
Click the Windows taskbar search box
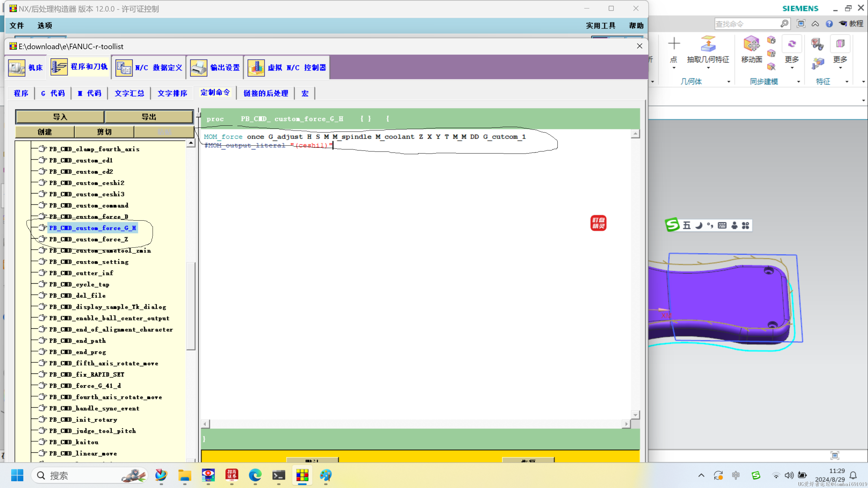[90, 475]
